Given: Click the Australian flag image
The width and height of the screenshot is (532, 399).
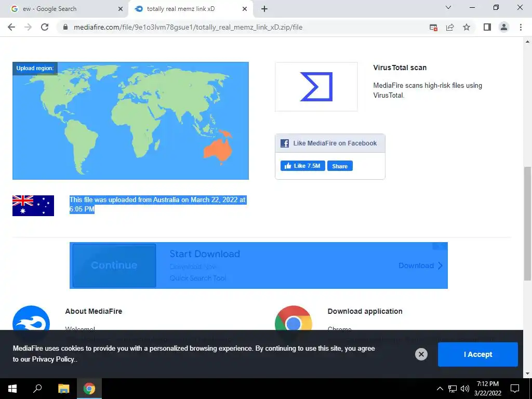Looking at the screenshot, I should 33,206.
